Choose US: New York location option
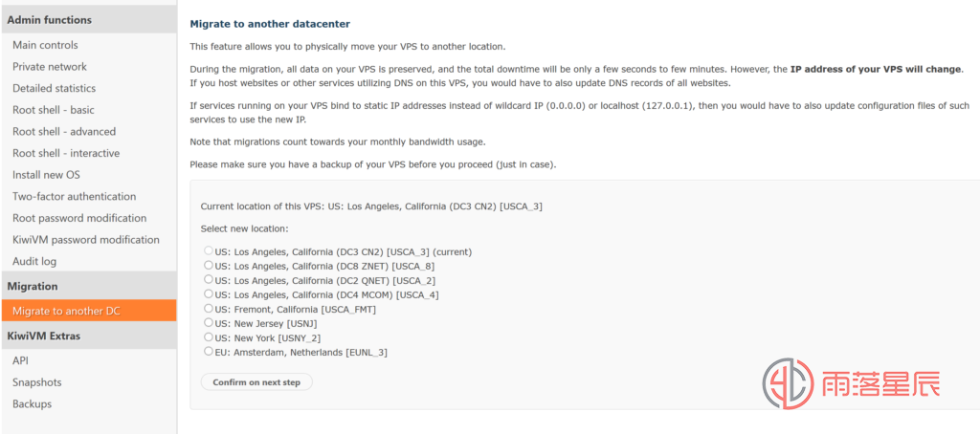The image size is (980, 434). (x=208, y=337)
